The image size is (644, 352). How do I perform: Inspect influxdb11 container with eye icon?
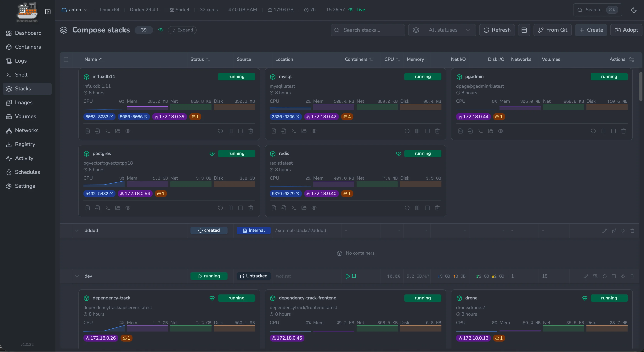(128, 131)
